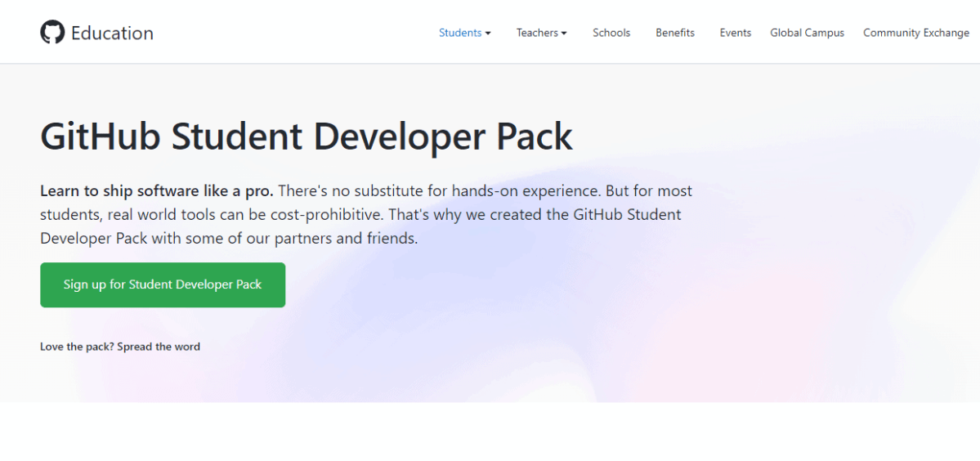Go to the Schools page
This screenshot has width=980, height=461.
(x=611, y=33)
